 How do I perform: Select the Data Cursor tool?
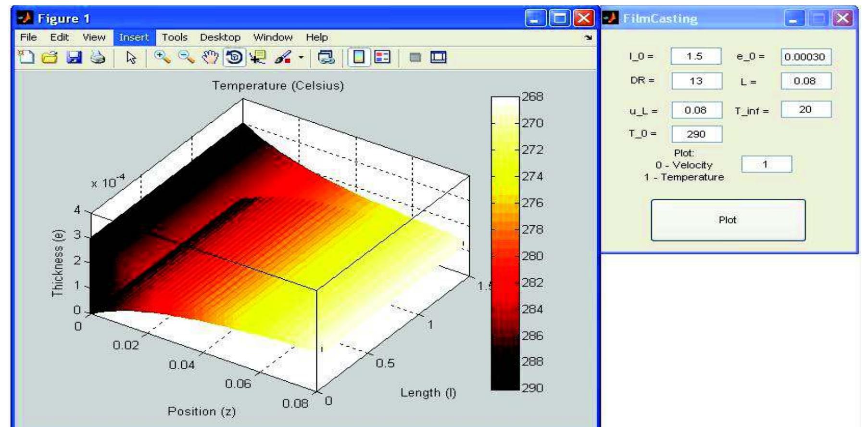[258, 57]
